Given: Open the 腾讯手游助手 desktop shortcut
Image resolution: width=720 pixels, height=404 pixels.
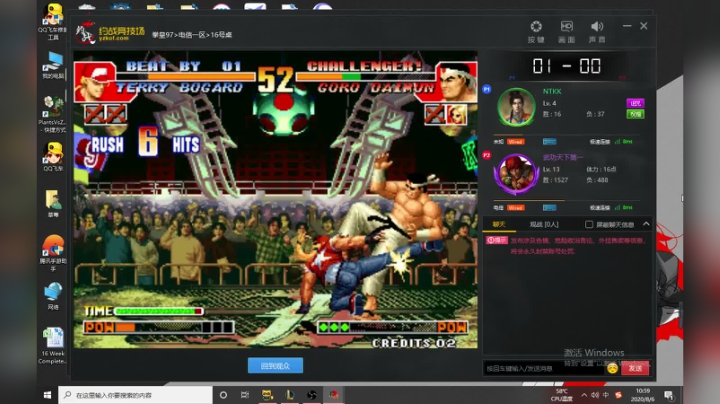Looking at the screenshot, I should (53, 252).
